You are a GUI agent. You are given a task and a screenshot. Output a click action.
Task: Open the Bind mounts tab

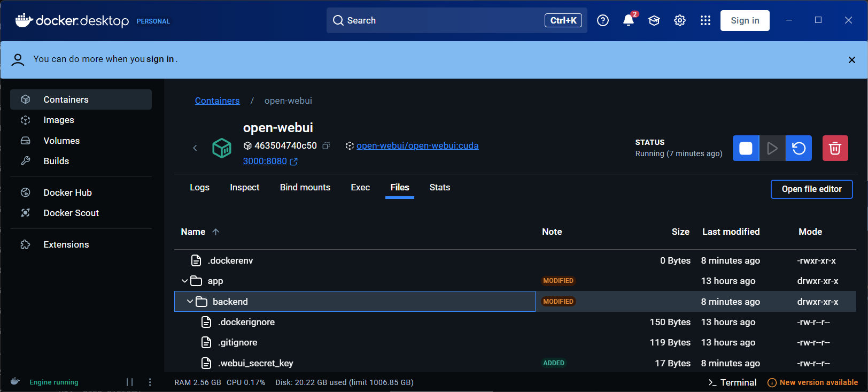coord(305,187)
